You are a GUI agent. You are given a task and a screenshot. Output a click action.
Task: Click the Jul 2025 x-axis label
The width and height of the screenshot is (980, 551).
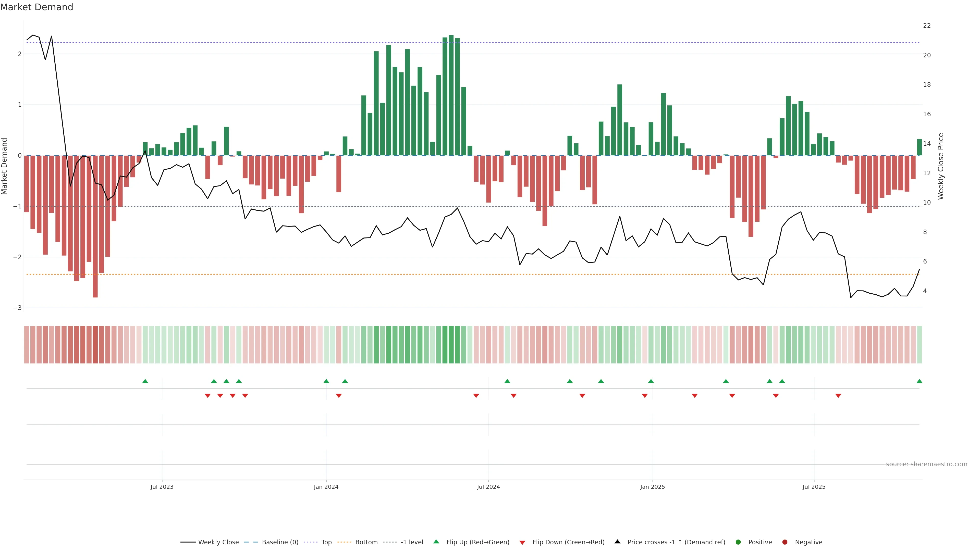point(814,487)
